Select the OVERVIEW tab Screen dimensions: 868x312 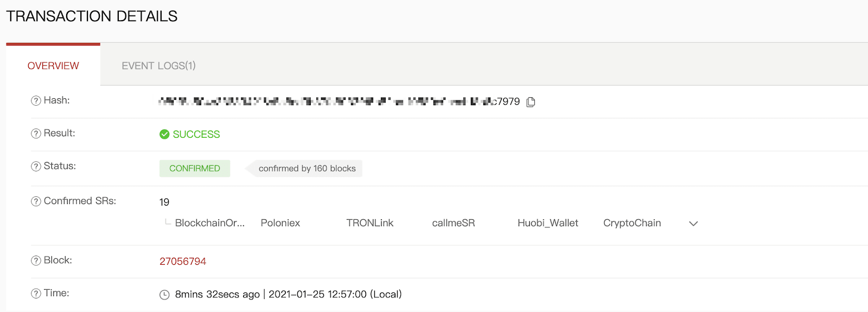coord(53,66)
